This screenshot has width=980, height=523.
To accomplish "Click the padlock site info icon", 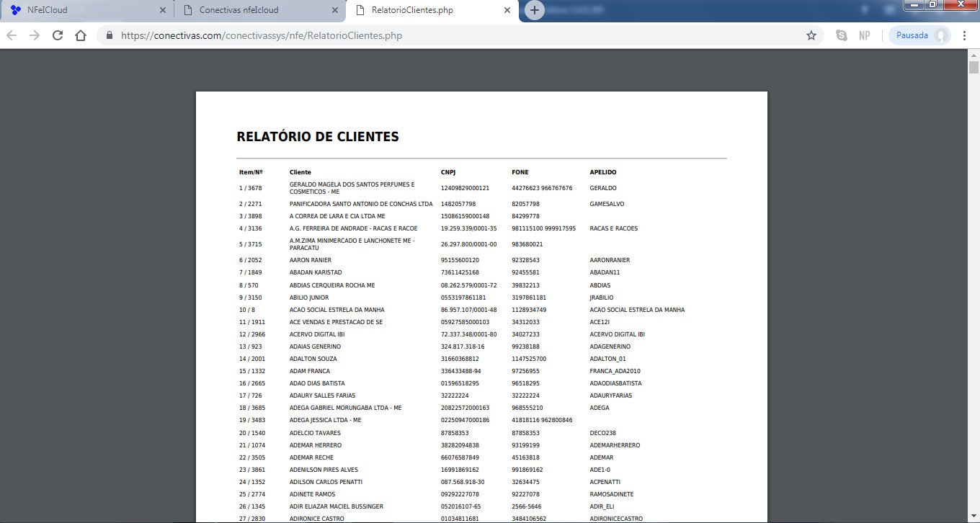I will 110,35.
